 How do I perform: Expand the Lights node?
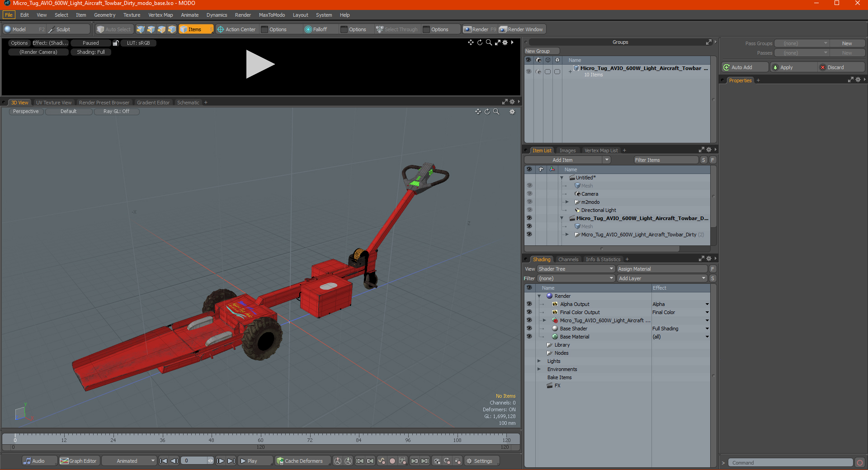[539, 361]
